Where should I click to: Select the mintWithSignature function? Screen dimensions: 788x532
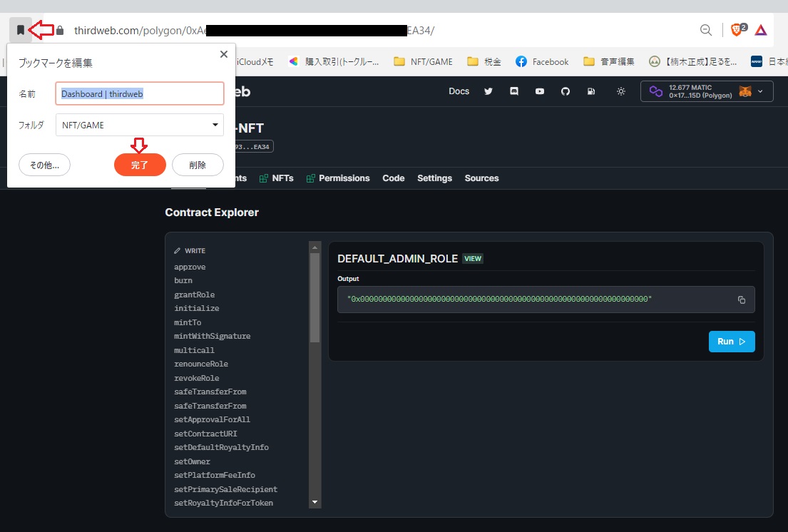coord(212,336)
